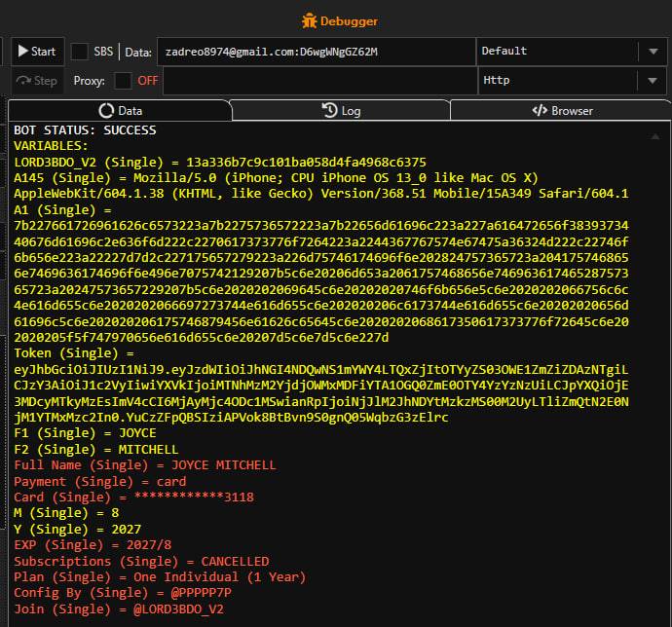Click the clock history icon on Log tab
Viewport: 672px width, 627px height.
click(329, 111)
